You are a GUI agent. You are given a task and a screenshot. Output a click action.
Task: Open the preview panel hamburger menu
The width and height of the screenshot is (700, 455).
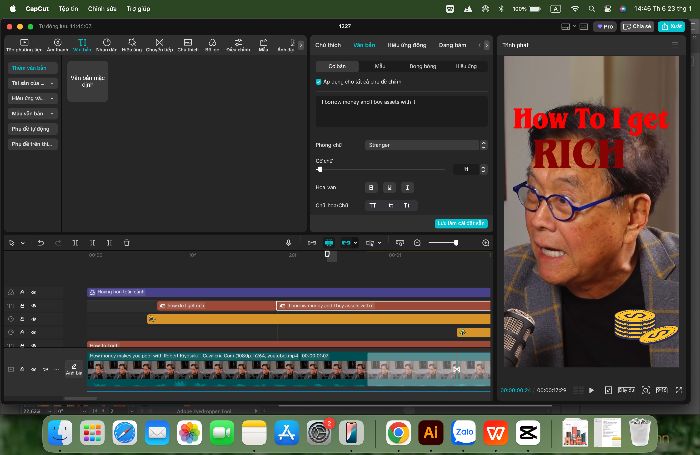(675, 44)
